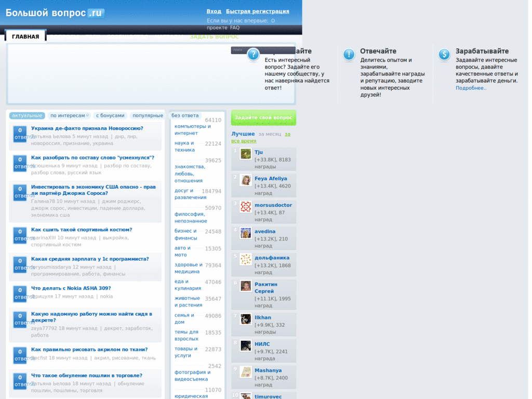Open Tju's avatar thumbnail
532x399 pixels.
click(x=246, y=154)
